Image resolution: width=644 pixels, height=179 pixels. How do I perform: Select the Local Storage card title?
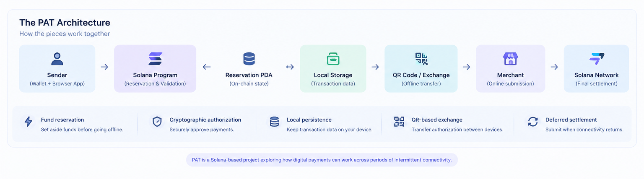[333, 75]
